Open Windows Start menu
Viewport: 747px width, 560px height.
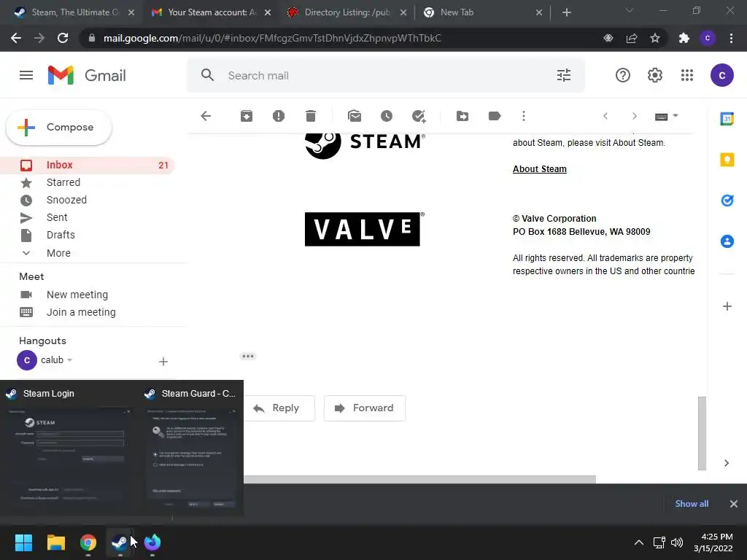click(23, 542)
